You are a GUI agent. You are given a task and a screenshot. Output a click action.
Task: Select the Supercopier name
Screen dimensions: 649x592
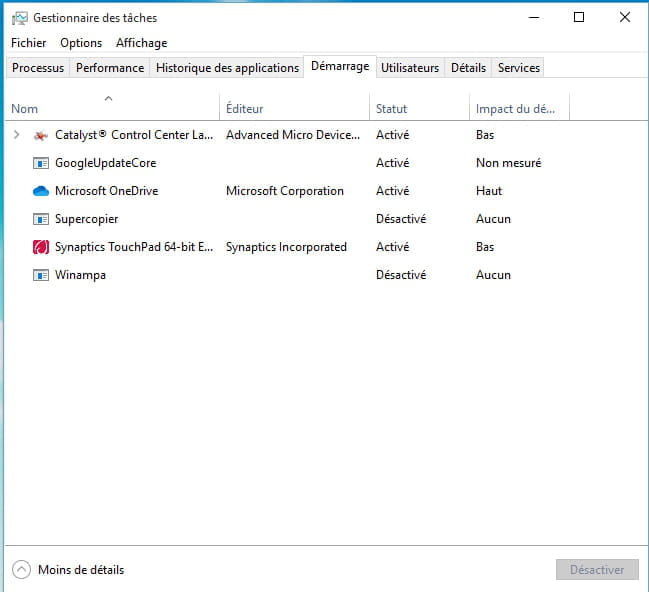coord(87,219)
